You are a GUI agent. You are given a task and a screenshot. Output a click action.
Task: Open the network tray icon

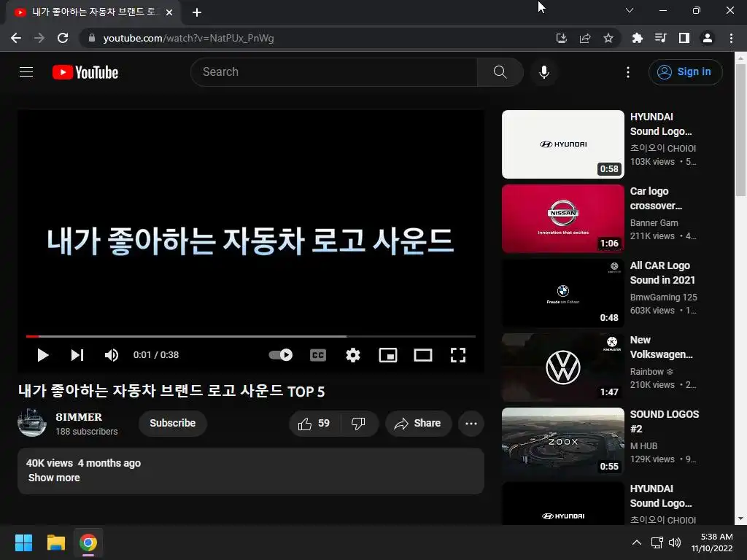(657, 542)
